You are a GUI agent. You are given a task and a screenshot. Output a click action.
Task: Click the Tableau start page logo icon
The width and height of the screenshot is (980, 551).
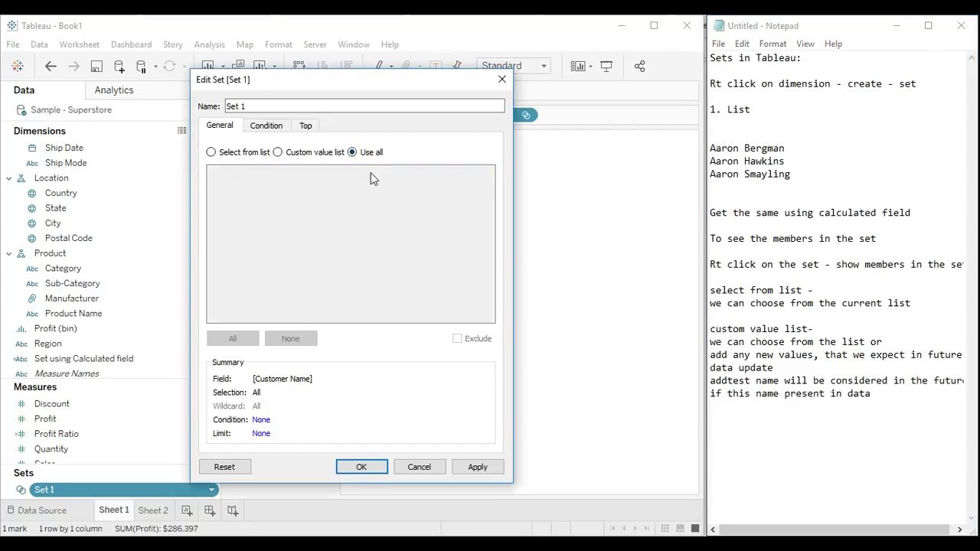pos(18,66)
